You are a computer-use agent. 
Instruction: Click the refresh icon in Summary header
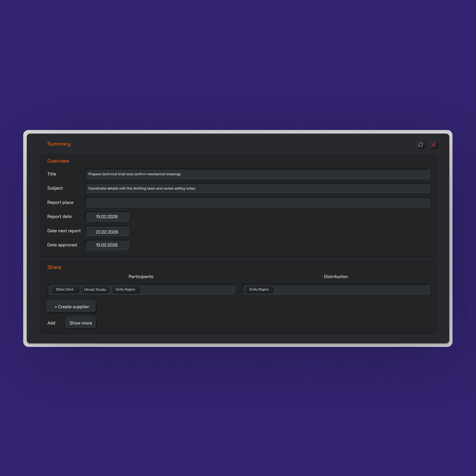click(x=420, y=145)
